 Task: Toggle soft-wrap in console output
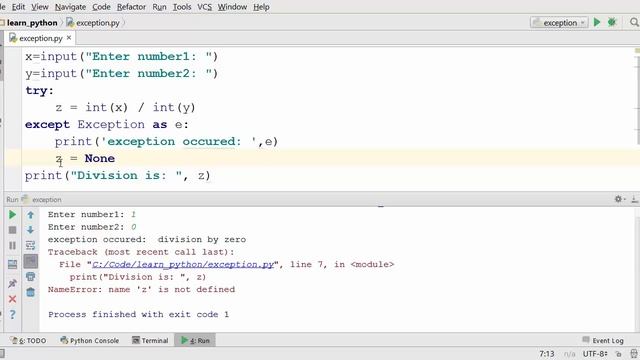(x=31, y=245)
